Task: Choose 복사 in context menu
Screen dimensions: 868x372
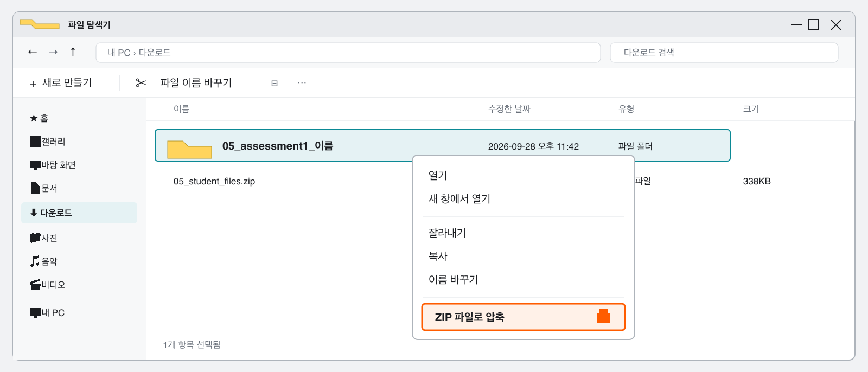Action: tap(438, 256)
